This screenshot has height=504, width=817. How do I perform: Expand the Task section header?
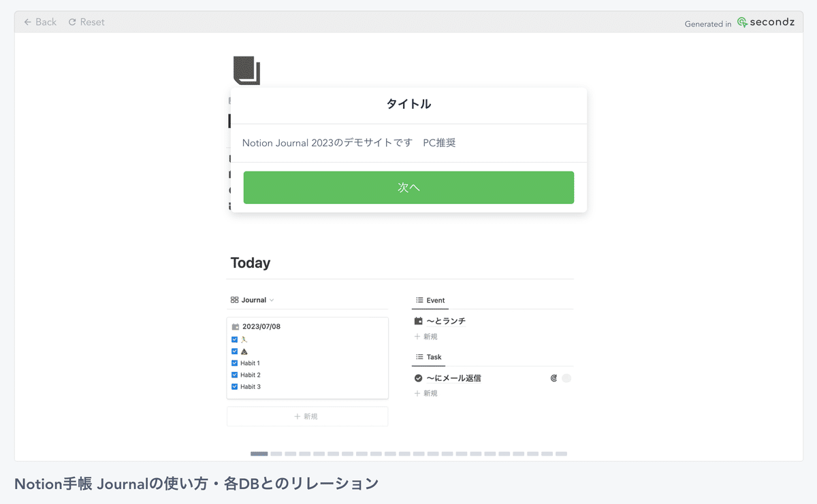click(x=432, y=356)
